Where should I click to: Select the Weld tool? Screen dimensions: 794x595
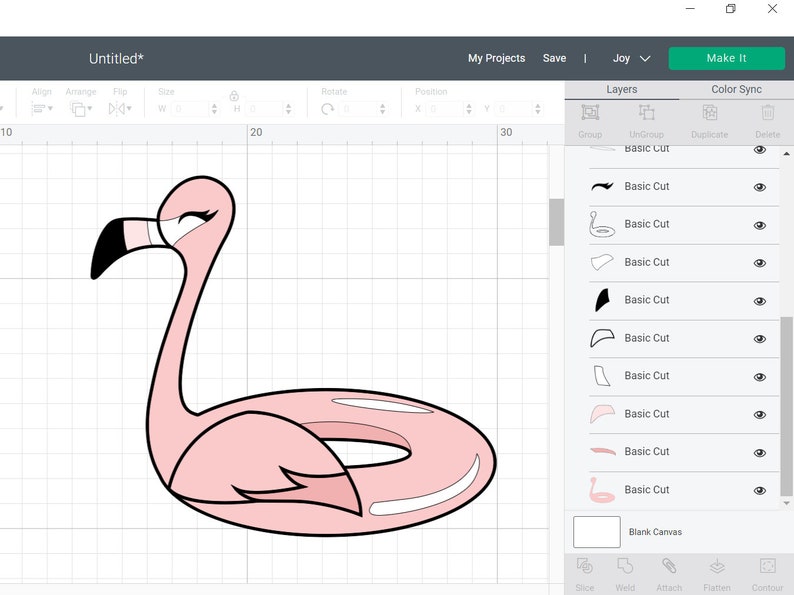tap(625, 566)
